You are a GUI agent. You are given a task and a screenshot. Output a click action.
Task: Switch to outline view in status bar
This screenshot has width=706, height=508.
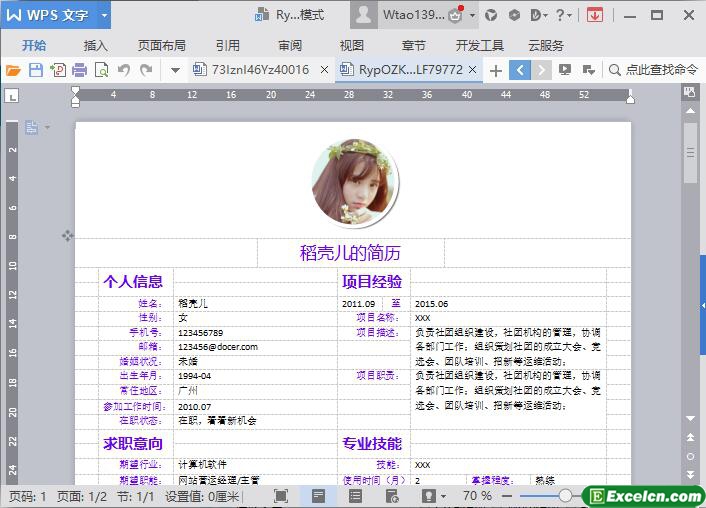point(355,496)
